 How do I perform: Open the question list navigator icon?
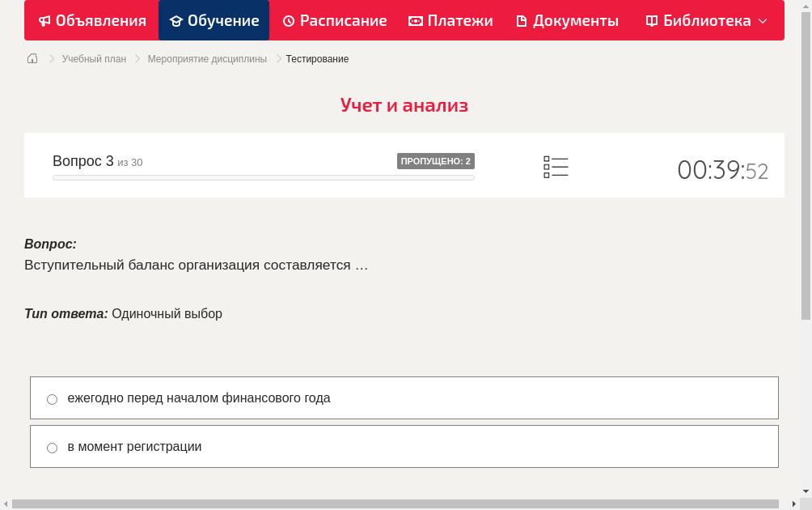(x=556, y=167)
